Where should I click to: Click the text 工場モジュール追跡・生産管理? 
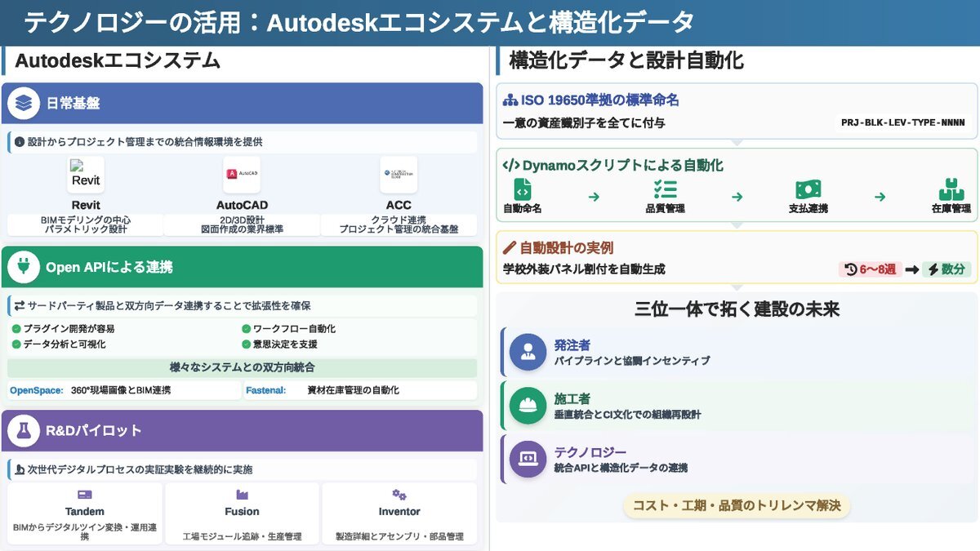click(242, 536)
